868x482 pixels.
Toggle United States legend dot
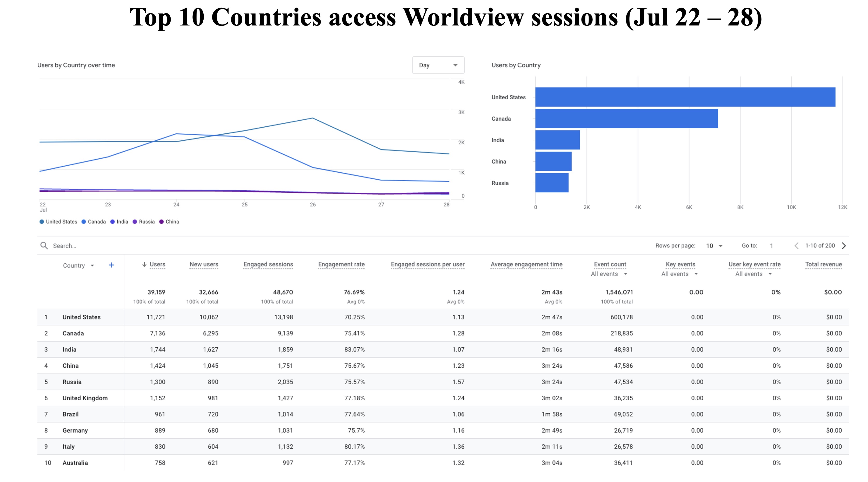(x=42, y=222)
